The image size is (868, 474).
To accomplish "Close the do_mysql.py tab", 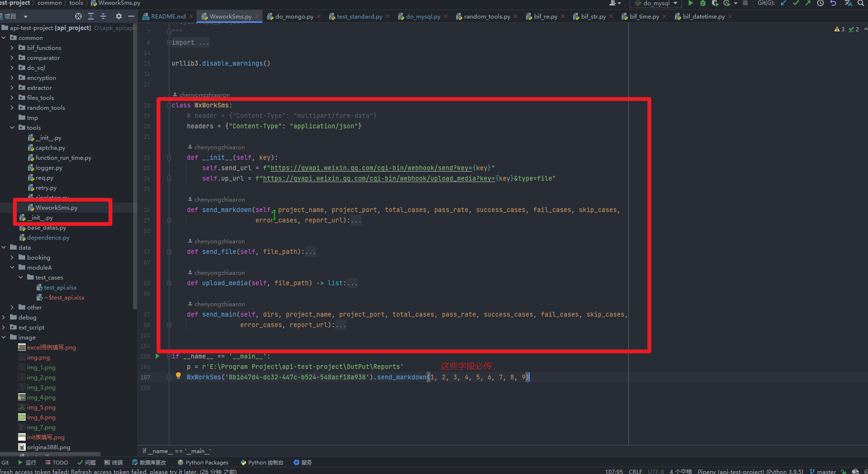I will tap(446, 16).
